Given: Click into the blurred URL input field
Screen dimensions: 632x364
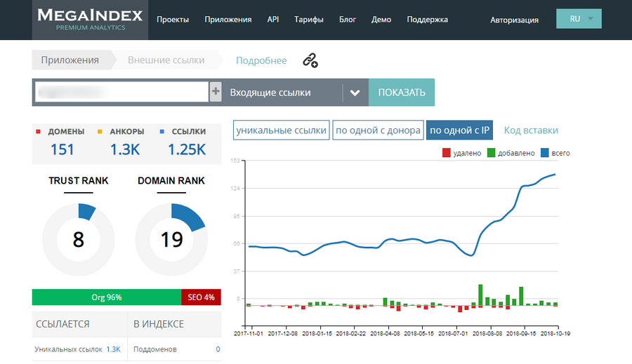Looking at the screenshot, I should click(x=121, y=92).
